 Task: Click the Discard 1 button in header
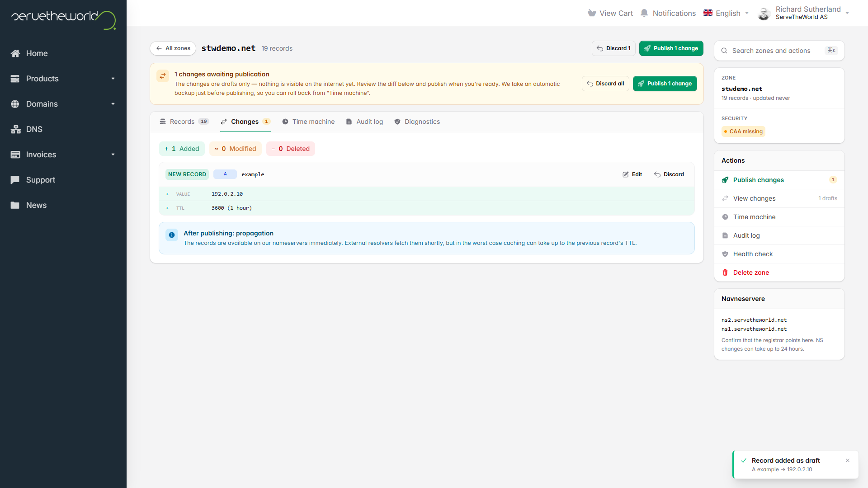[x=613, y=48]
